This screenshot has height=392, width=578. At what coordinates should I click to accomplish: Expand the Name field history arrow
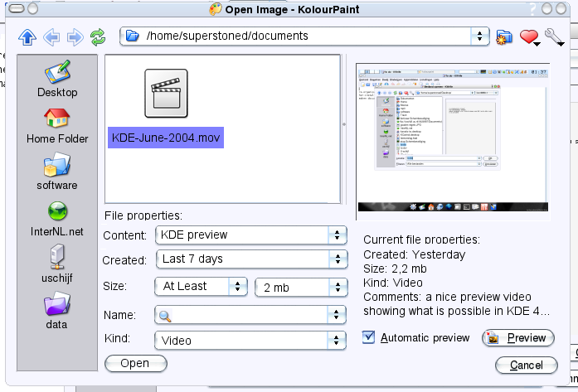[336, 315]
